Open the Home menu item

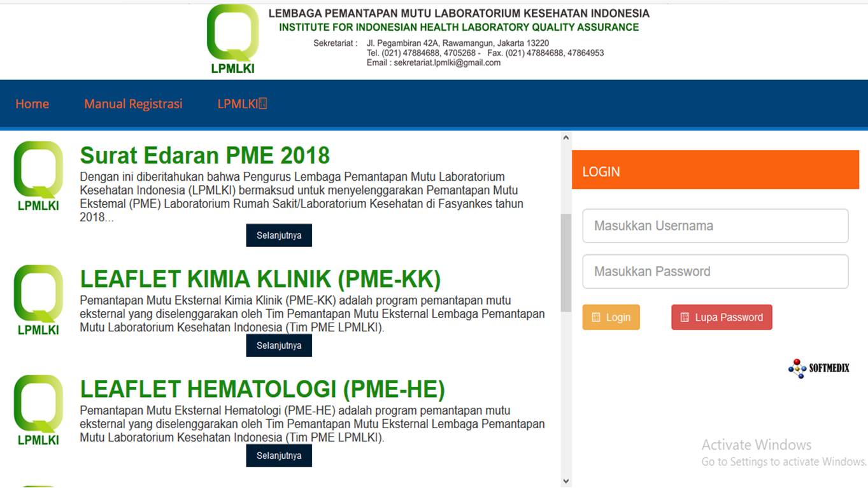tap(32, 104)
